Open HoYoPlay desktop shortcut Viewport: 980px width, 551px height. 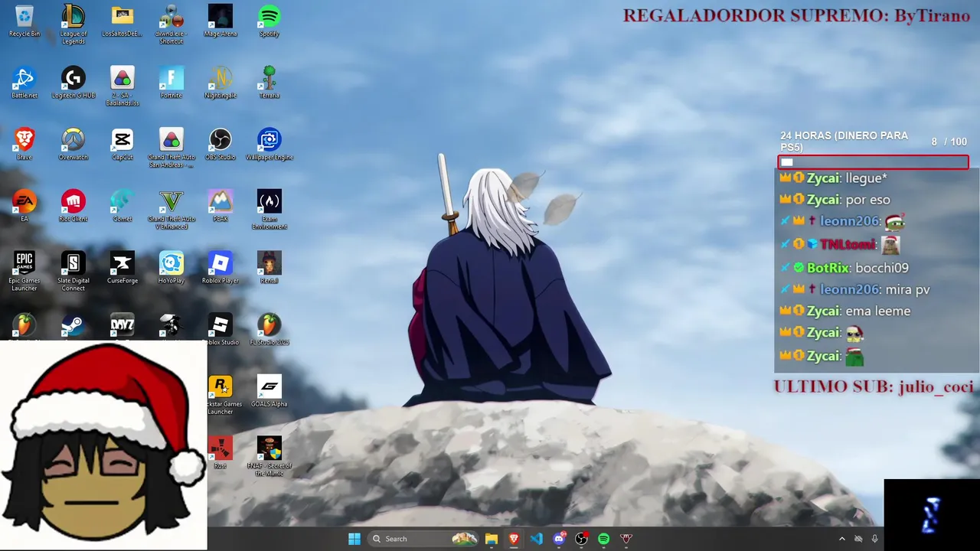171,268
